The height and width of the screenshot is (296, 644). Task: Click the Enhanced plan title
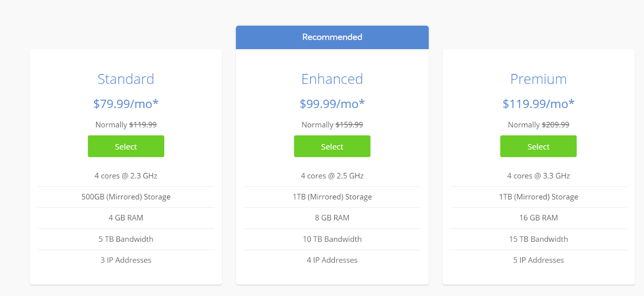(332, 79)
